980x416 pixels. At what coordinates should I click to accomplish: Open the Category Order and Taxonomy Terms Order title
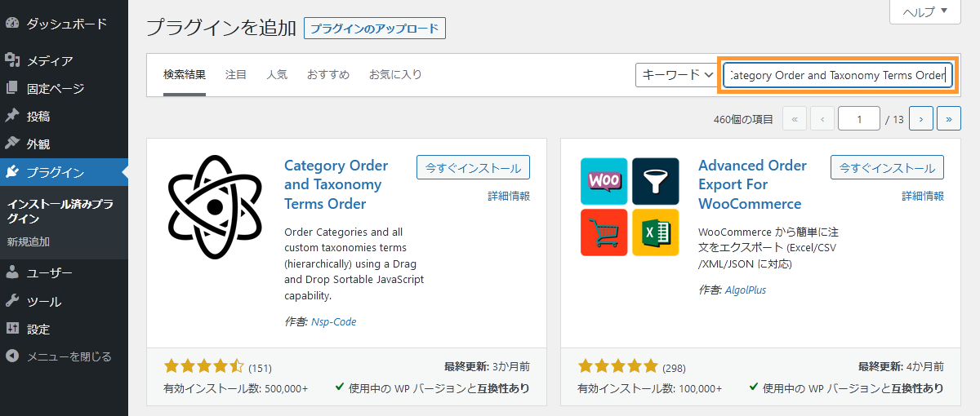[x=336, y=184]
